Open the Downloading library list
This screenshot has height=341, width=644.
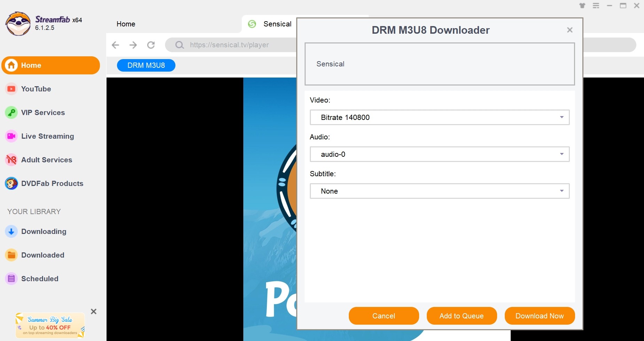click(44, 232)
